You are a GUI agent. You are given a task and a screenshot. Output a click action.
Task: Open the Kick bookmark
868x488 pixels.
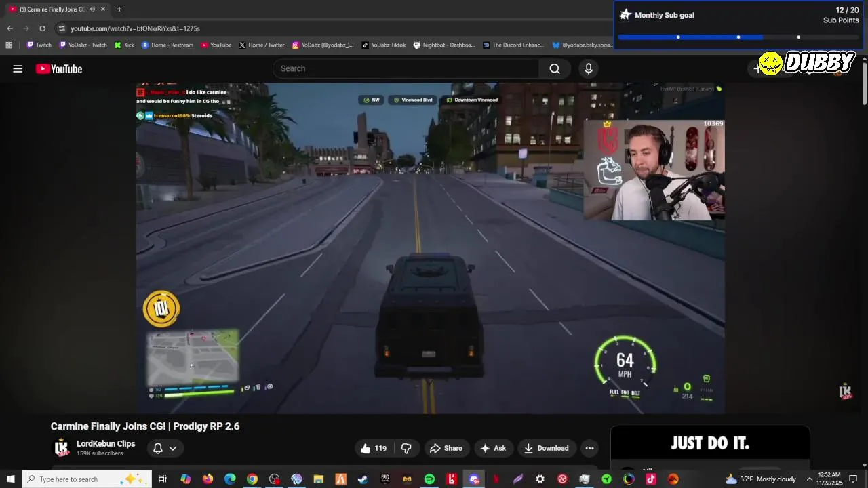pos(124,45)
